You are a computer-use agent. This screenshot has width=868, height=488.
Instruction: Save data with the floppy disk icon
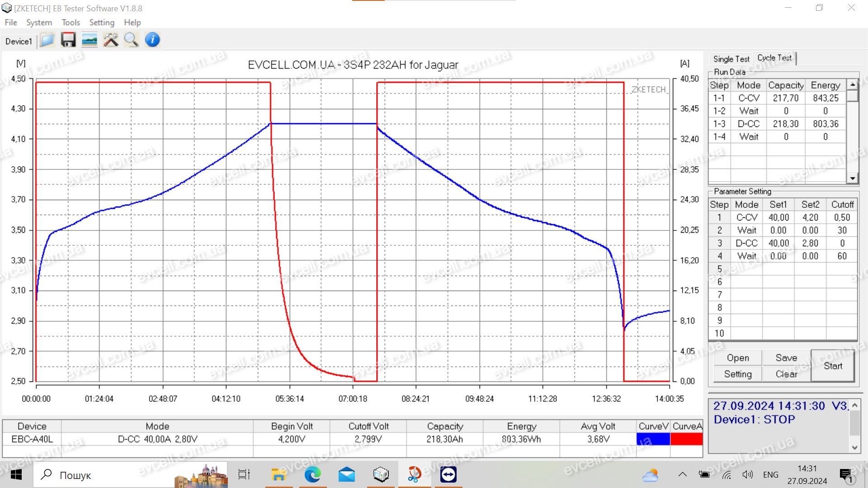[68, 40]
